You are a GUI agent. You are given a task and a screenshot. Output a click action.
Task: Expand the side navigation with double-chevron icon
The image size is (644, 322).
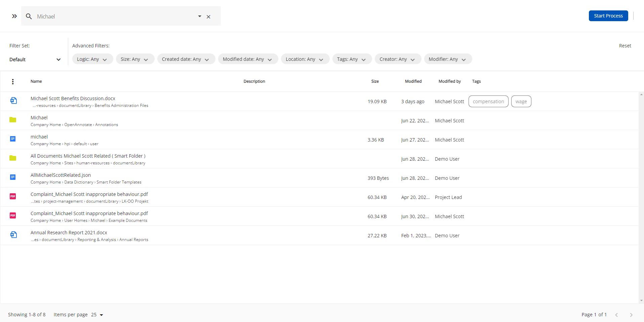14,16
